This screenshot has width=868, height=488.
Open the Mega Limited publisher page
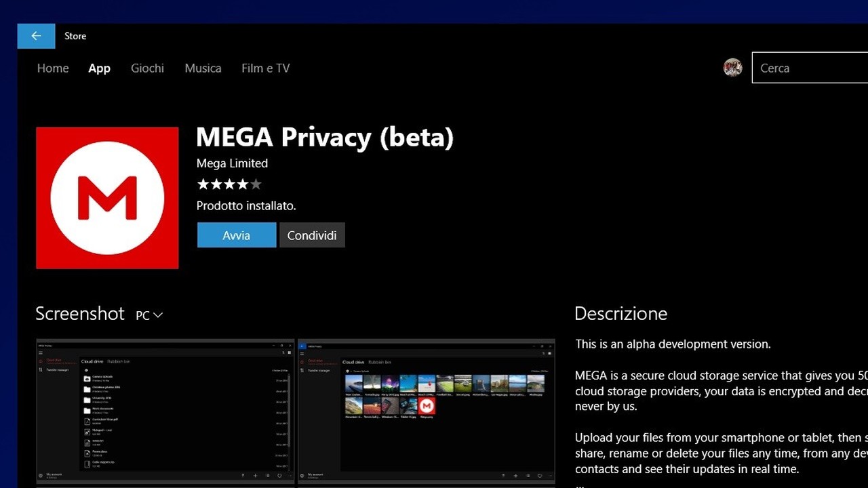coord(232,163)
